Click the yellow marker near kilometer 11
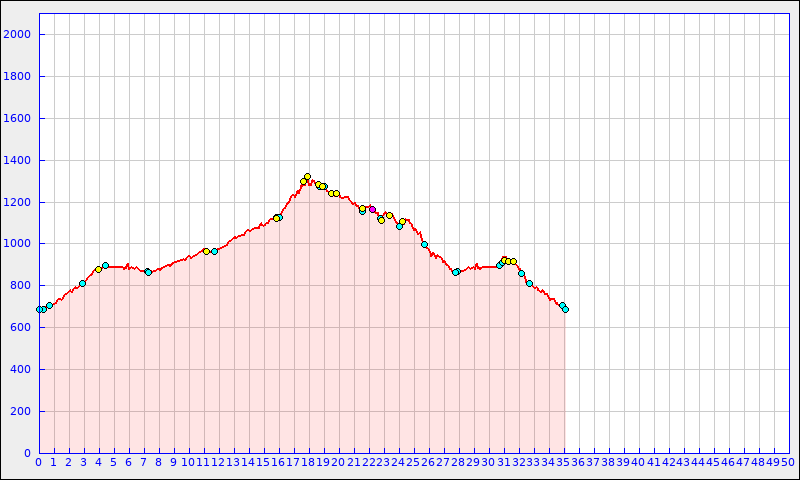Screen dimensions: 800x480 206,251
